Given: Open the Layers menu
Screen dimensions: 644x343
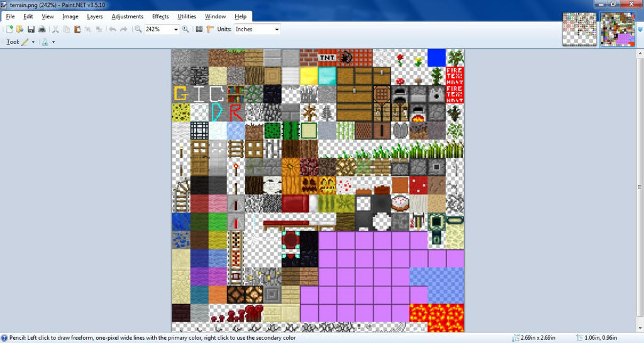Looking at the screenshot, I should (x=95, y=16).
